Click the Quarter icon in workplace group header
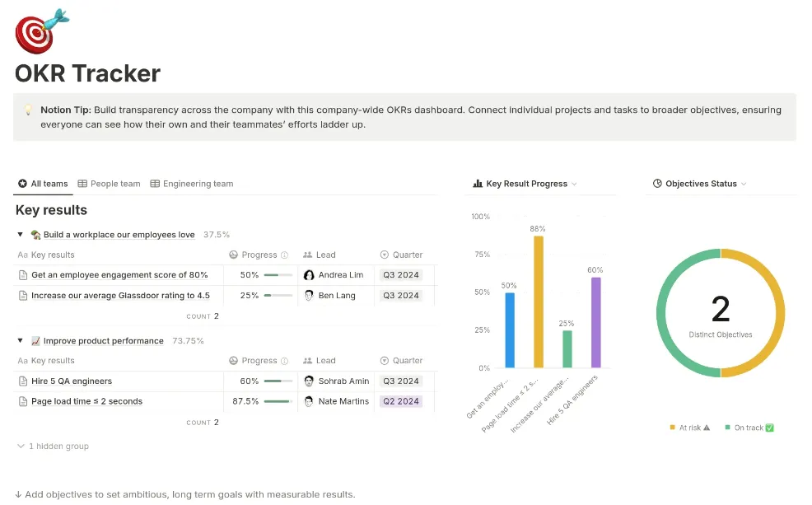The height and width of the screenshot is (505, 812). coord(385,255)
